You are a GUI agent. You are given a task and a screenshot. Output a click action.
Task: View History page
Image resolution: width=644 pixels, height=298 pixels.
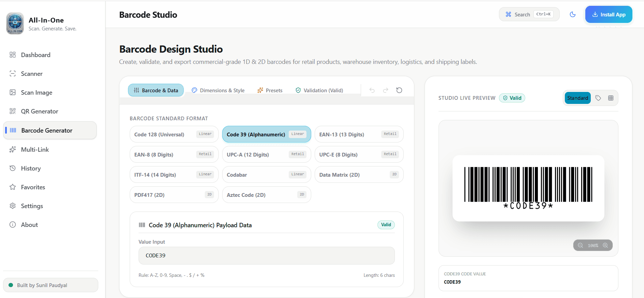(x=50, y=168)
